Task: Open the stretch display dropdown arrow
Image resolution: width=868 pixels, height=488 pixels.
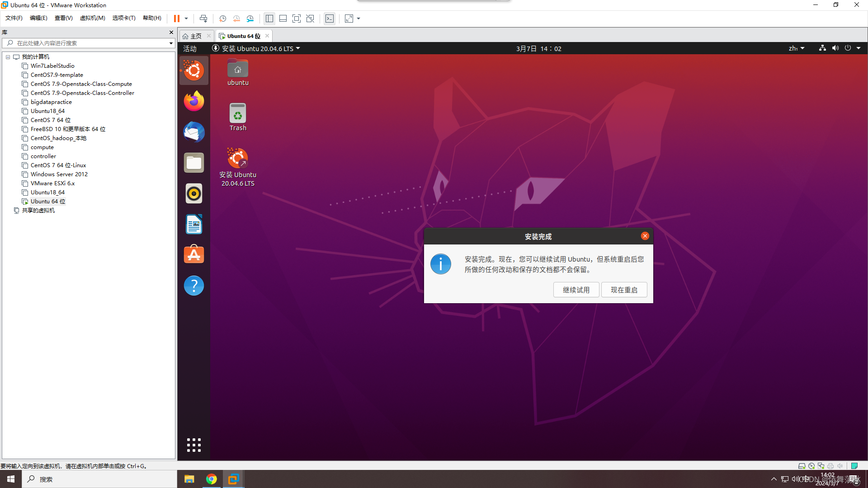Action: pyautogui.click(x=359, y=19)
